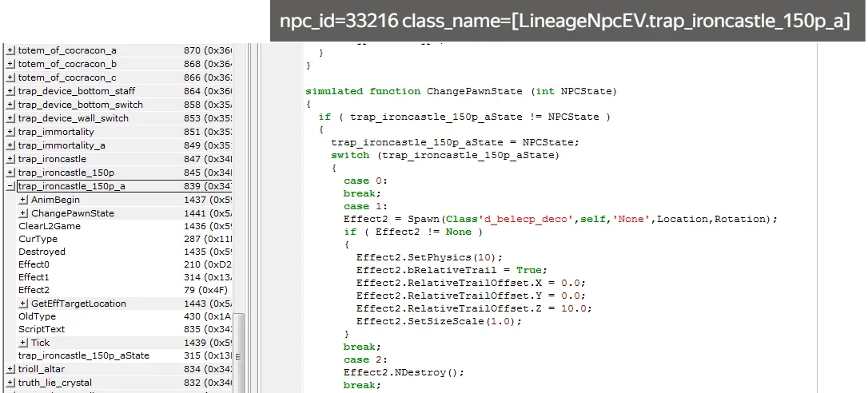Click the 'Effect2.SetPhysics(10);' code line

(429, 257)
